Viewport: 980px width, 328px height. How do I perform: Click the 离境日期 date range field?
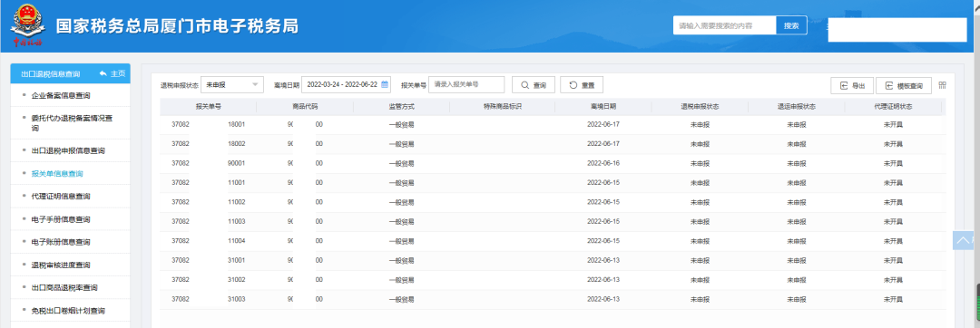tap(346, 84)
